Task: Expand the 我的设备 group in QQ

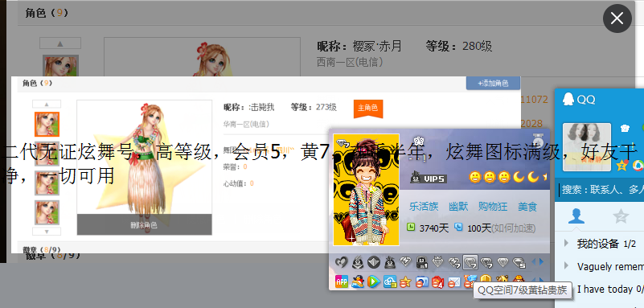Action: (567, 243)
